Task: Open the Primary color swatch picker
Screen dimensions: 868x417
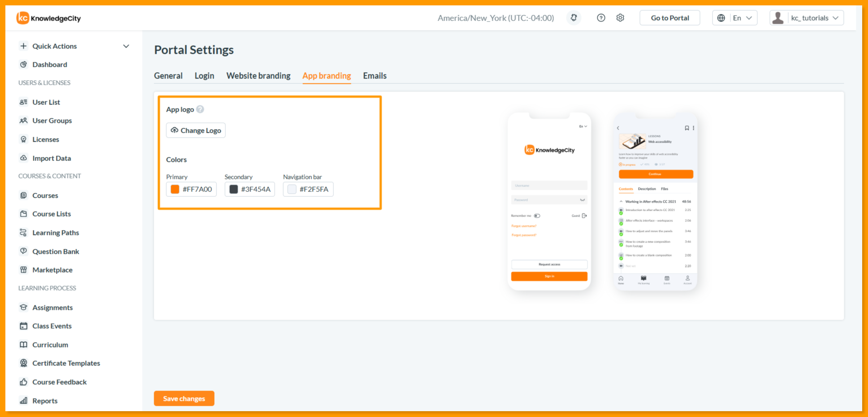Action: [x=175, y=189]
